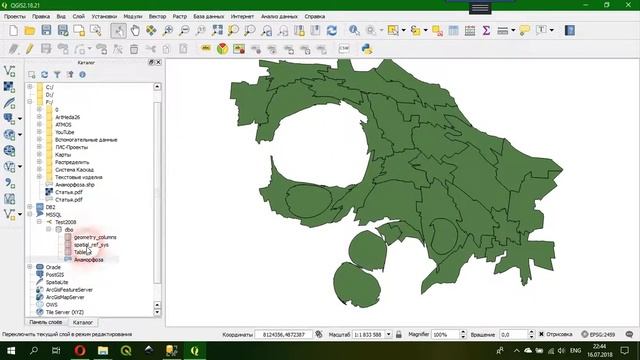This screenshot has width=640, height=360.
Task: Open the Measure tool dropdown arrow
Action: [513, 31]
